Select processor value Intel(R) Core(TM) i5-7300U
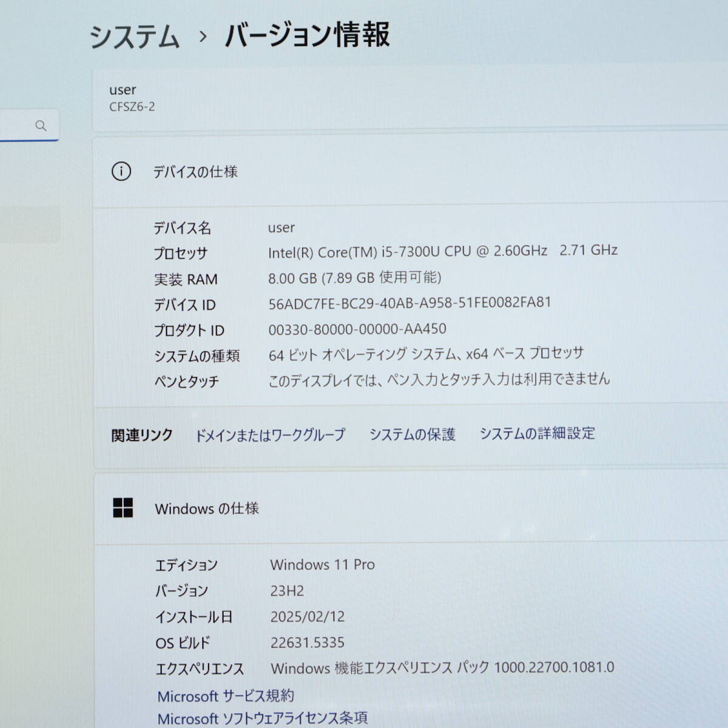The image size is (728, 728). tap(443, 251)
